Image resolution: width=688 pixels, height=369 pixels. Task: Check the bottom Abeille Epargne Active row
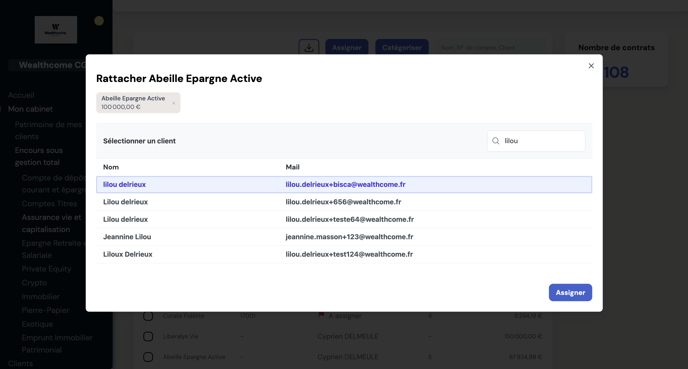coord(148,357)
